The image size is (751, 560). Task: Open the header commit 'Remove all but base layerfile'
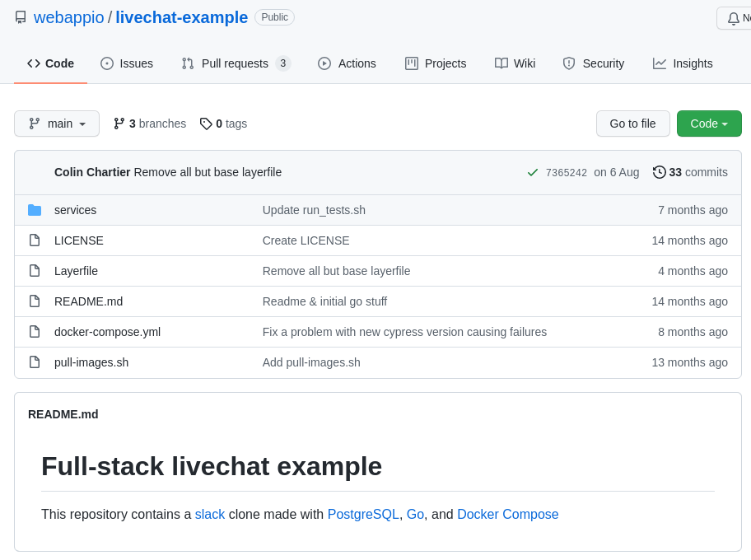[x=208, y=172]
